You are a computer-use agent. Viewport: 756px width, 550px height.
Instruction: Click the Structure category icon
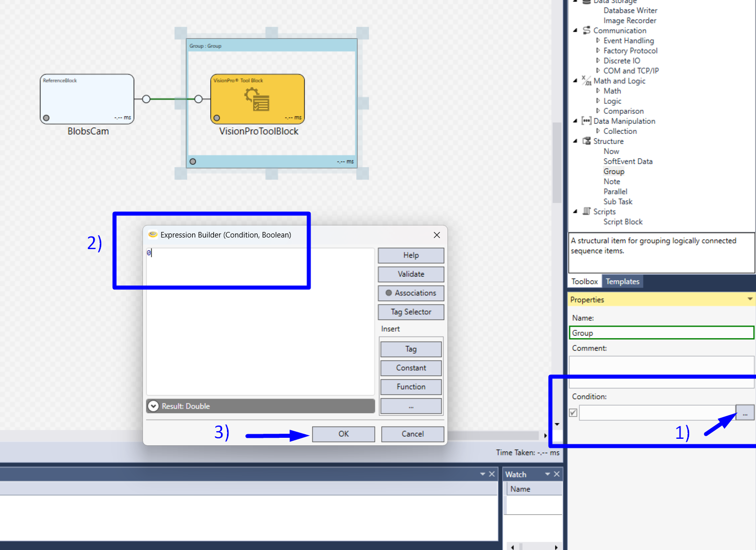point(586,141)
